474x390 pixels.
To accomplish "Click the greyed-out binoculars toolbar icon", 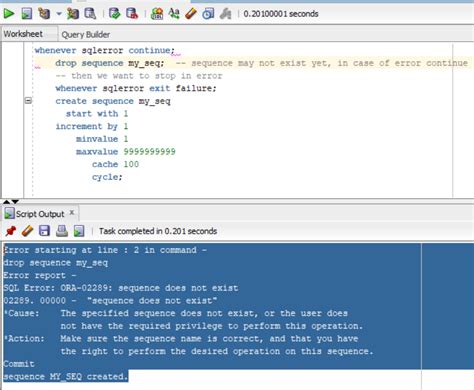I will [x=226, y=14].
